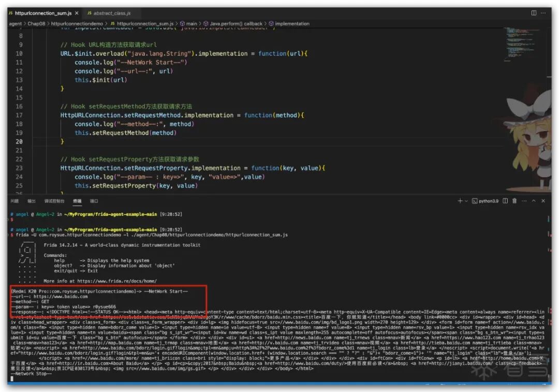559x392 pixels.
Task: Kill the terminal with the trash icon
Action: tap(514, 201)
